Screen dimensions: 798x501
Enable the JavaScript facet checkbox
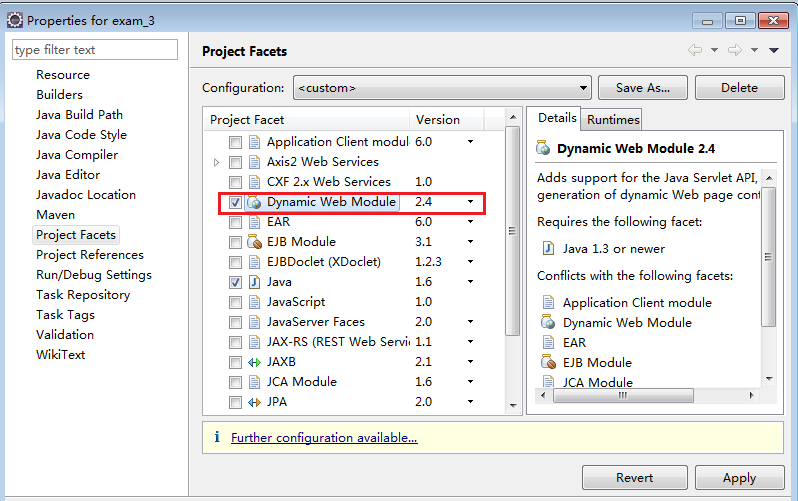(x=235, y=302)
